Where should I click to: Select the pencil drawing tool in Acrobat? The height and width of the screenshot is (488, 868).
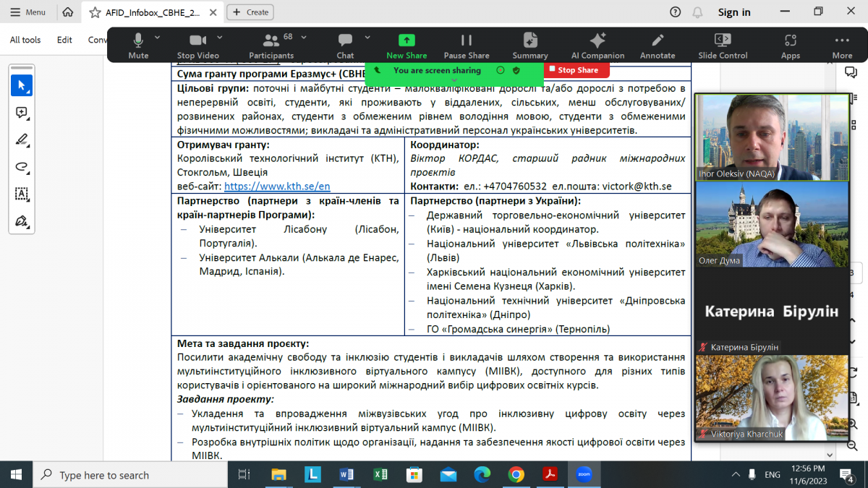(x=21, y=140)
